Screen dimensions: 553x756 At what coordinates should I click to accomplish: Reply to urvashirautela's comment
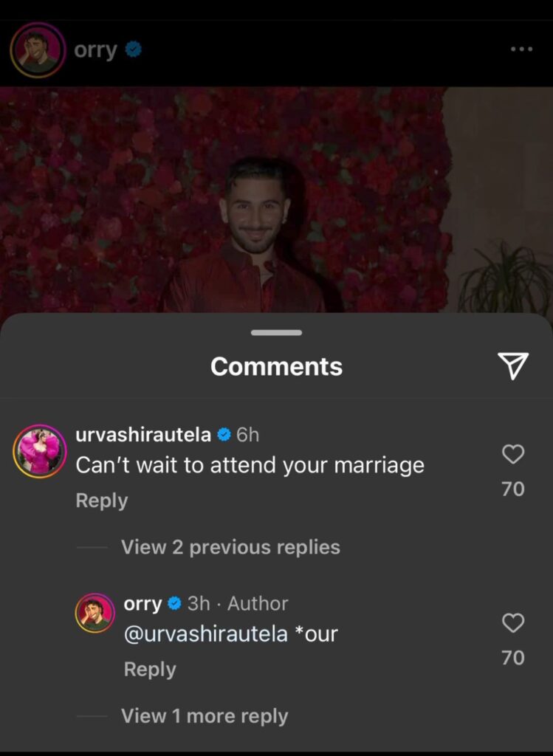tap(102, 501)
